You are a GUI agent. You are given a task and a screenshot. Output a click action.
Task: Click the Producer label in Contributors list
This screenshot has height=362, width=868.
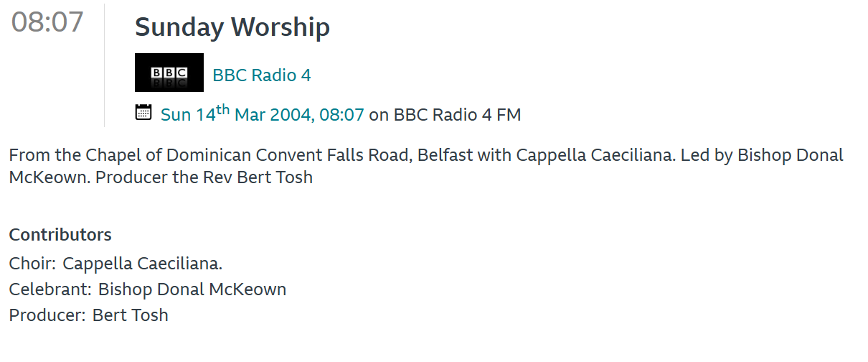(47, 315)
